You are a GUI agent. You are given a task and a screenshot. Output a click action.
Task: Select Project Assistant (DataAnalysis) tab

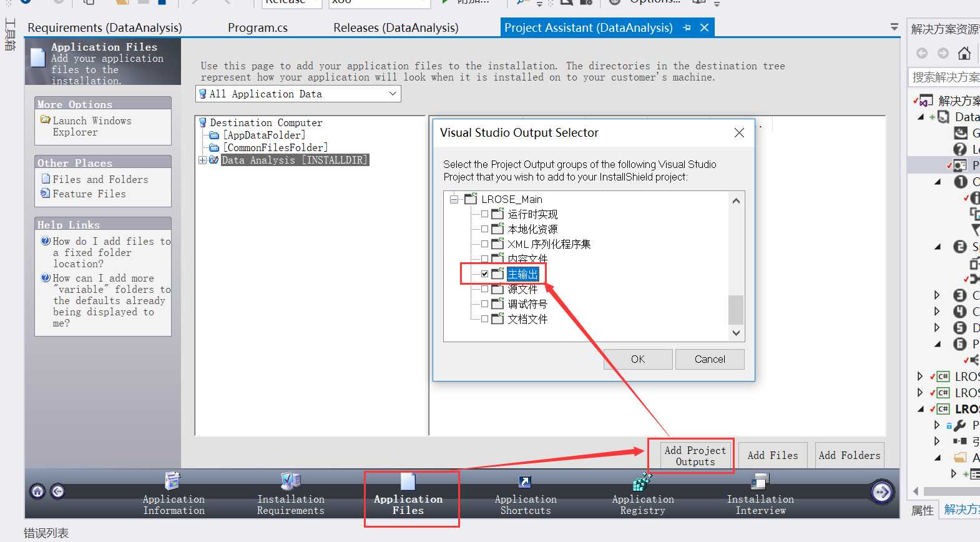coord(588,27)
